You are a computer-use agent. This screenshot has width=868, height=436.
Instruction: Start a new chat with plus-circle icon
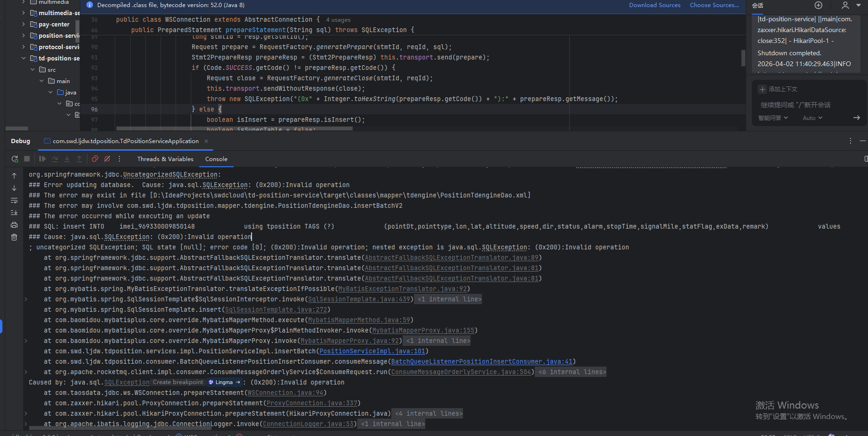(x=818, y=5)
